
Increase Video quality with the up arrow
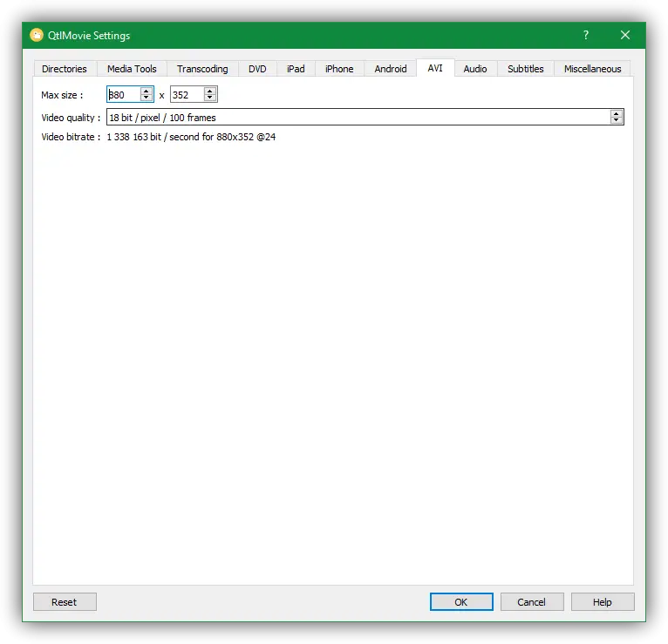[617, 113]
